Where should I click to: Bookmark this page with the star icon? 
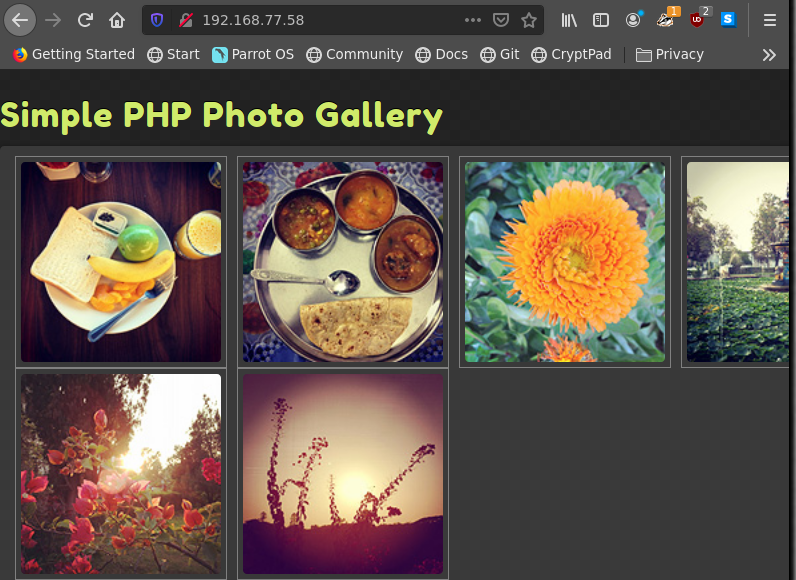coord(529,20)
